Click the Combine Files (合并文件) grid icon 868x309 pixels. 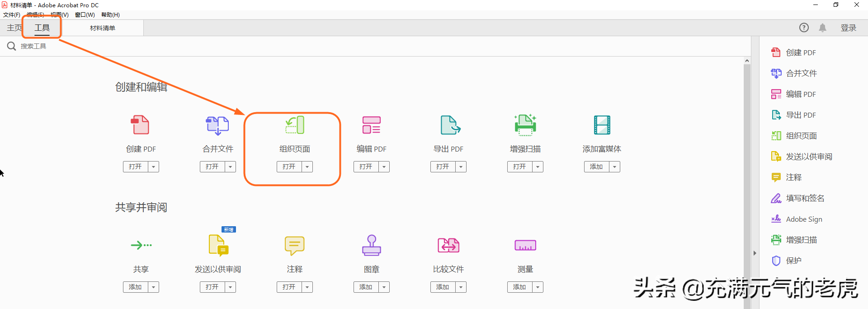(217, 125)
